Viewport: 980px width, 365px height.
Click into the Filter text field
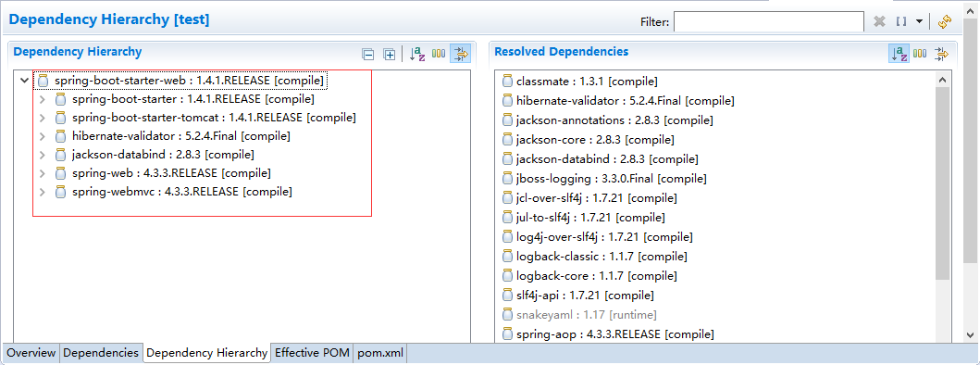point(769,21)
